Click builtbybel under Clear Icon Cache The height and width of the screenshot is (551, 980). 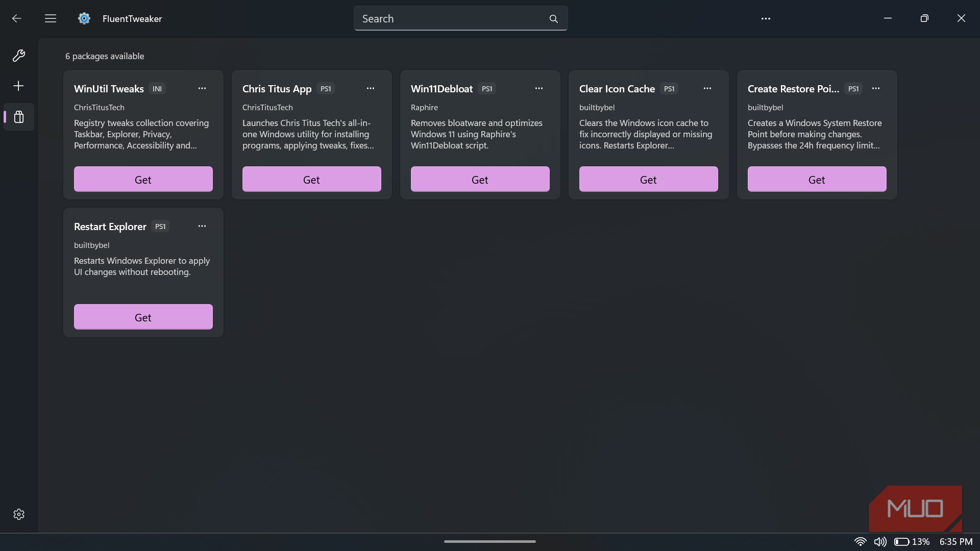pos(597,108)
